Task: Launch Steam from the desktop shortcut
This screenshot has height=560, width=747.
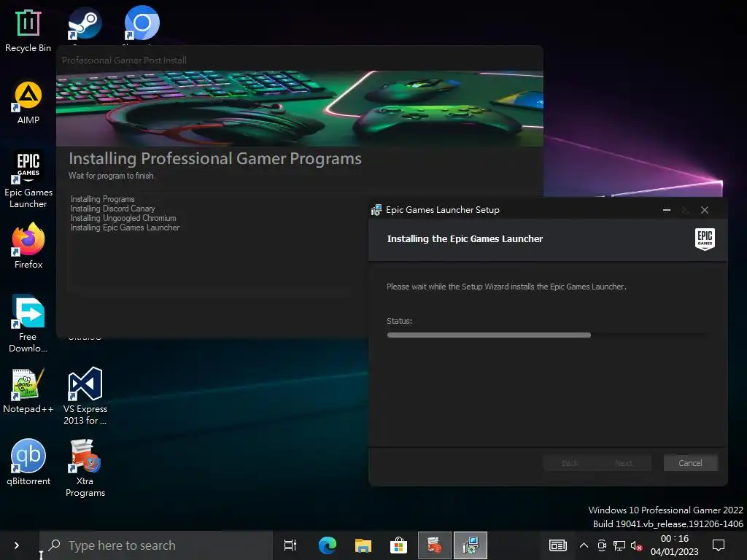Action: pyautogui.click(x=85, y=24)
